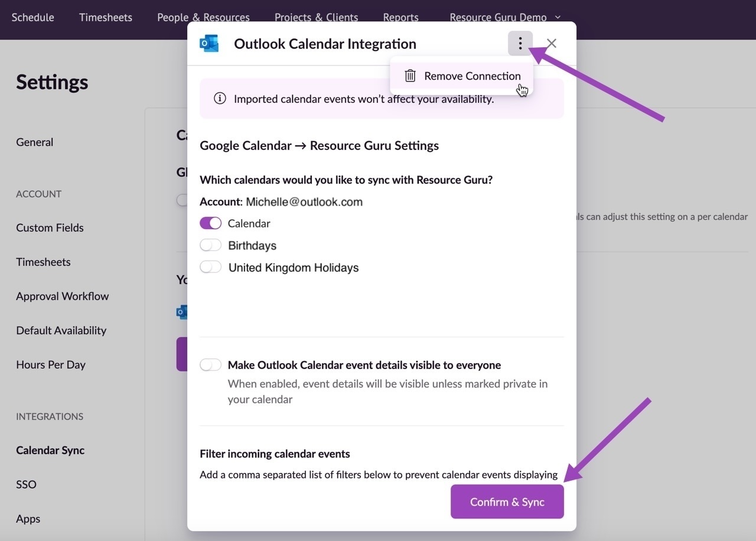The height and width of the screenshot is (541, 756).
Task: Click the Settings page heading
Action: pos(52,82)
